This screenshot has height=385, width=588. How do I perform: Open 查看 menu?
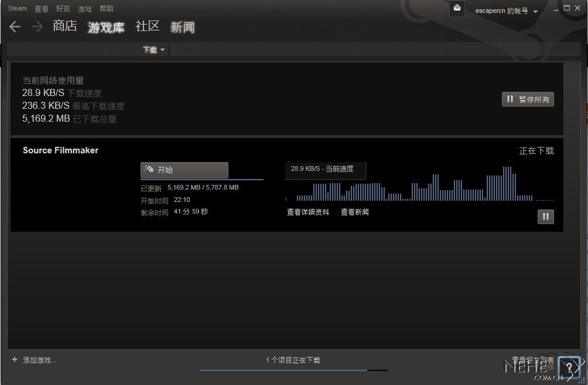[x=41, y=9]
